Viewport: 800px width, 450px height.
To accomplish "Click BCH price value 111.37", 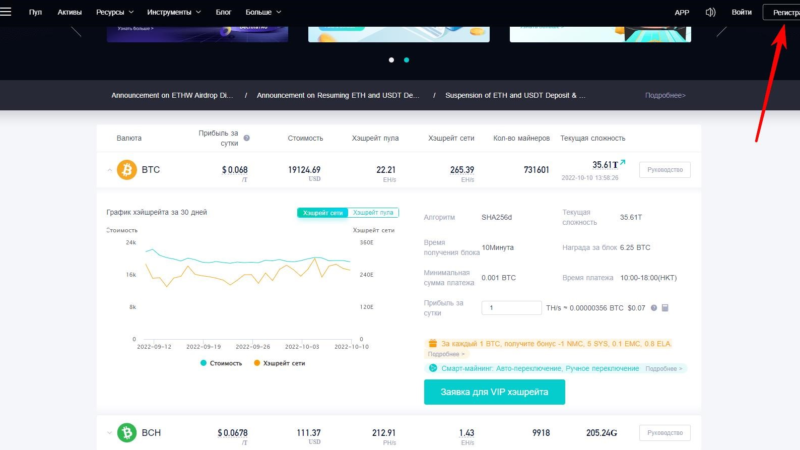I will coord(309,433).
